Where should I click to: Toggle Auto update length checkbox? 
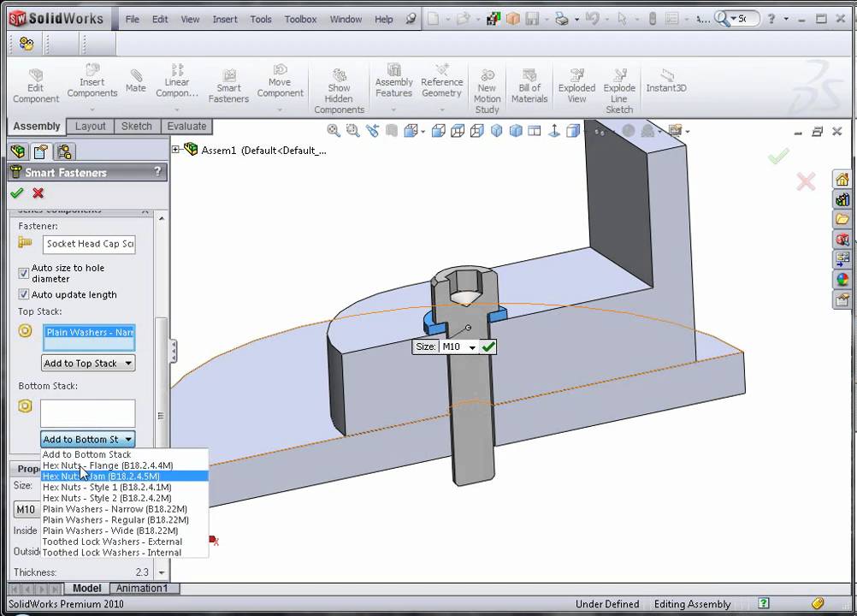[x=23, y=294]
